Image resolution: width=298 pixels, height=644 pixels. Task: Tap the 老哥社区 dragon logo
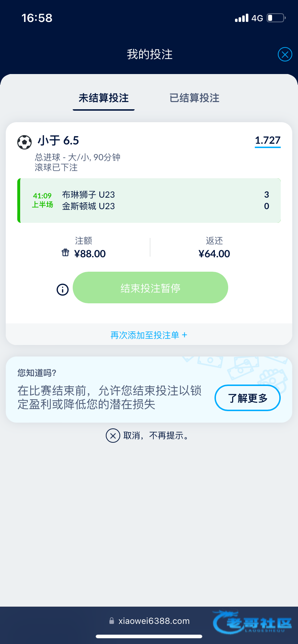pos(252,622)
